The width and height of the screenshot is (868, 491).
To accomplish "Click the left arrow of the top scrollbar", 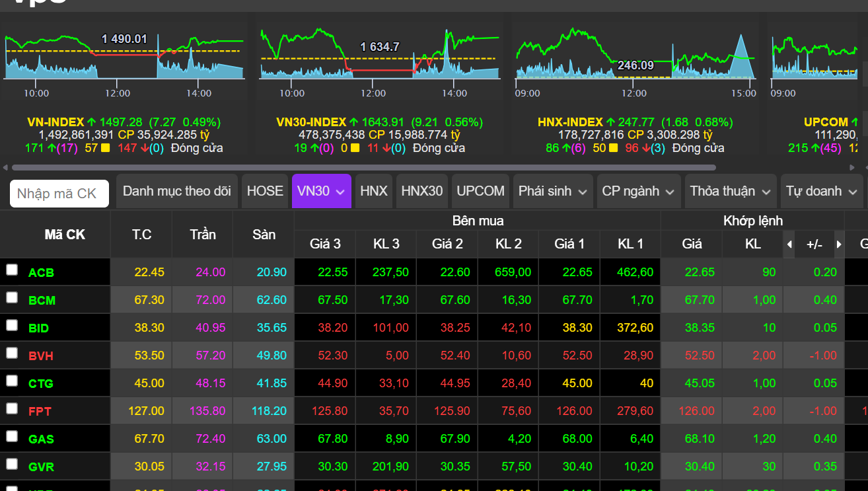I will (5, 167).
